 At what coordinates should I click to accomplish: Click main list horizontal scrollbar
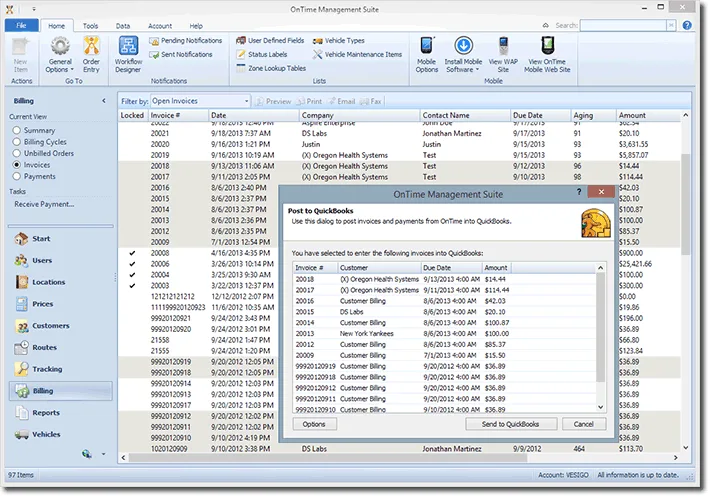[x=328, y=458]
